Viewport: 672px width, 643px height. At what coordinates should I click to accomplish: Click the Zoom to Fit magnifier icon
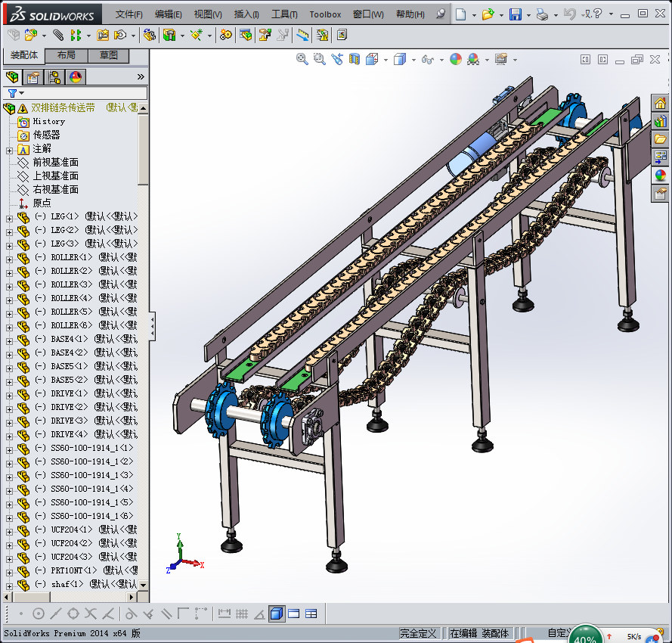[302, 59]
